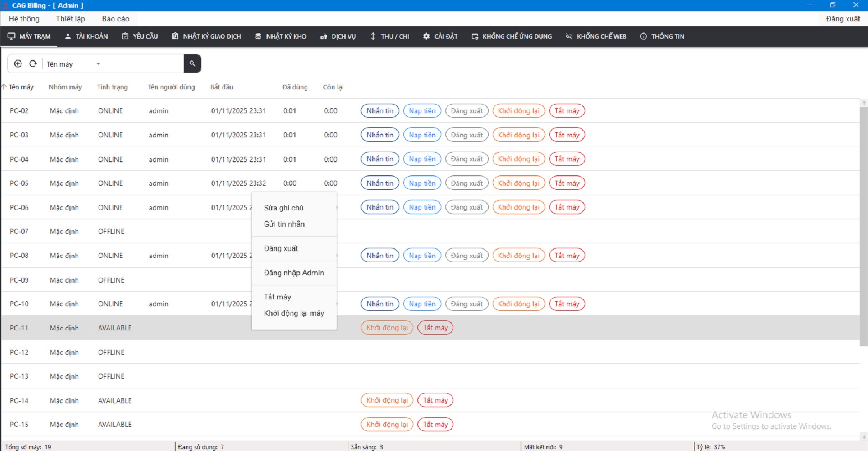The height and width of the screenshot is (451, 868).
Task: Expand the Tên máy filter dropdown
Action: (x=98, y=64)
